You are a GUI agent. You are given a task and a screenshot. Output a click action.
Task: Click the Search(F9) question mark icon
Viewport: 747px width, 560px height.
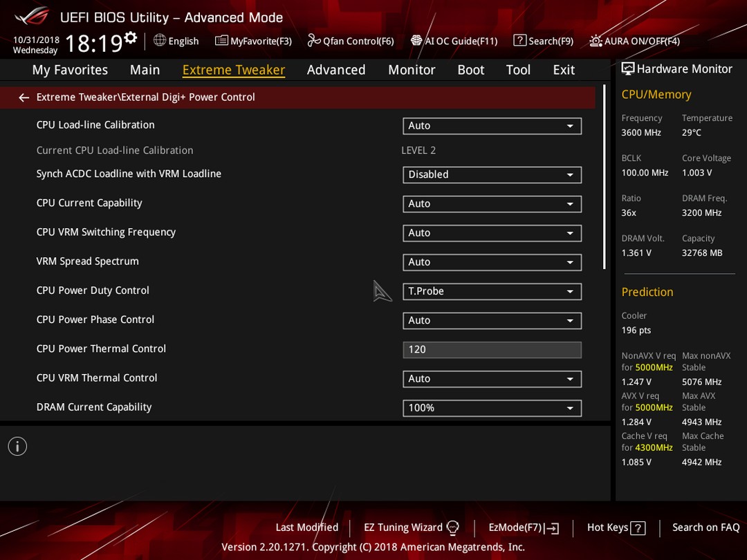pos(519,41)
